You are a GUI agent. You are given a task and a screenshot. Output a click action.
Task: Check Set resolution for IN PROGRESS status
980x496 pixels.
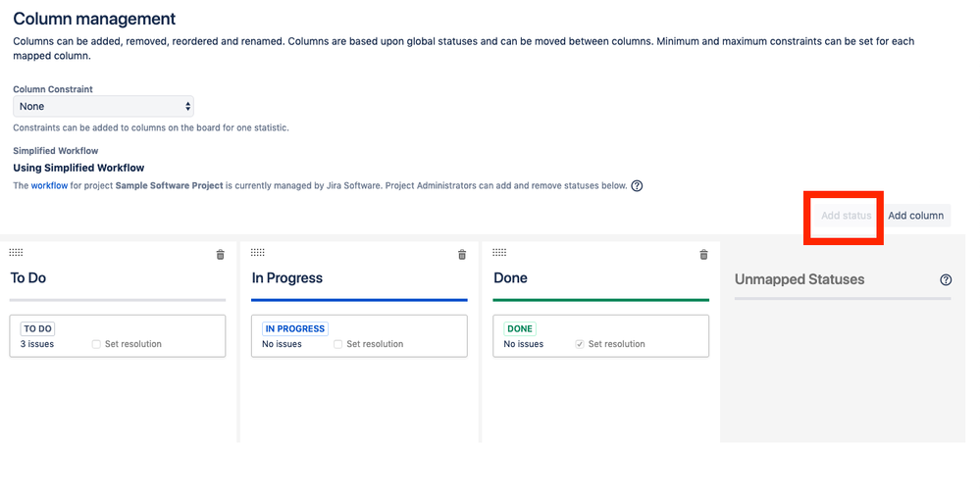tap(337, 344)
